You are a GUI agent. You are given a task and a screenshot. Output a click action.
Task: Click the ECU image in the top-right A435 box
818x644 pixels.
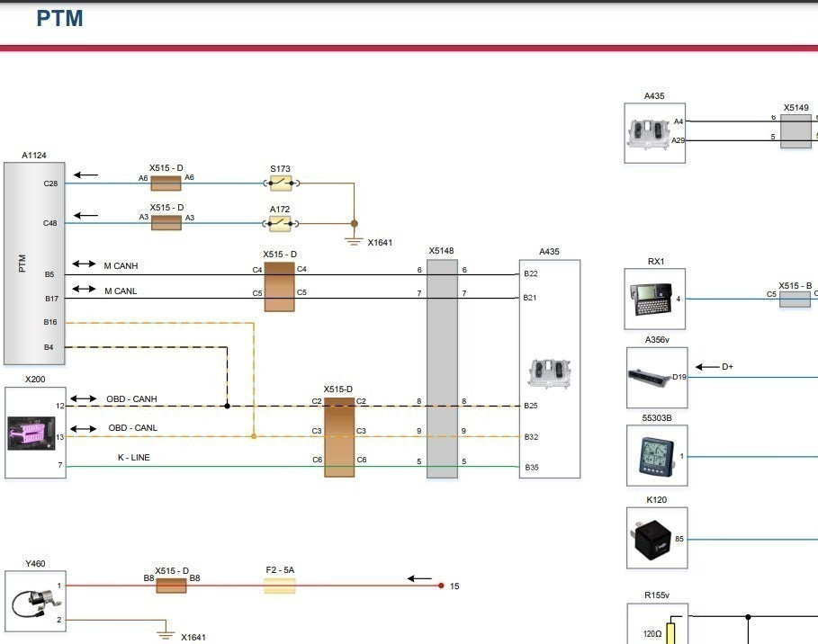pos(648,133)
